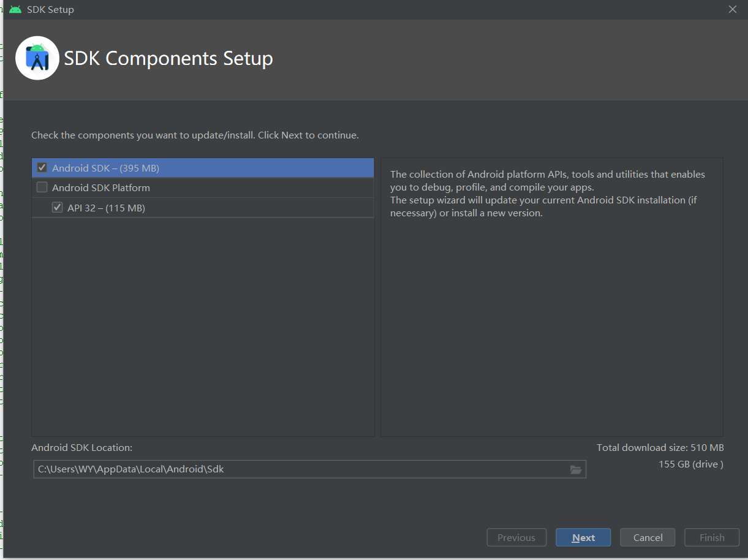Cancel the SDK setup wizard
The width and height of the screenshot is (748, 560).
[647, 537]
